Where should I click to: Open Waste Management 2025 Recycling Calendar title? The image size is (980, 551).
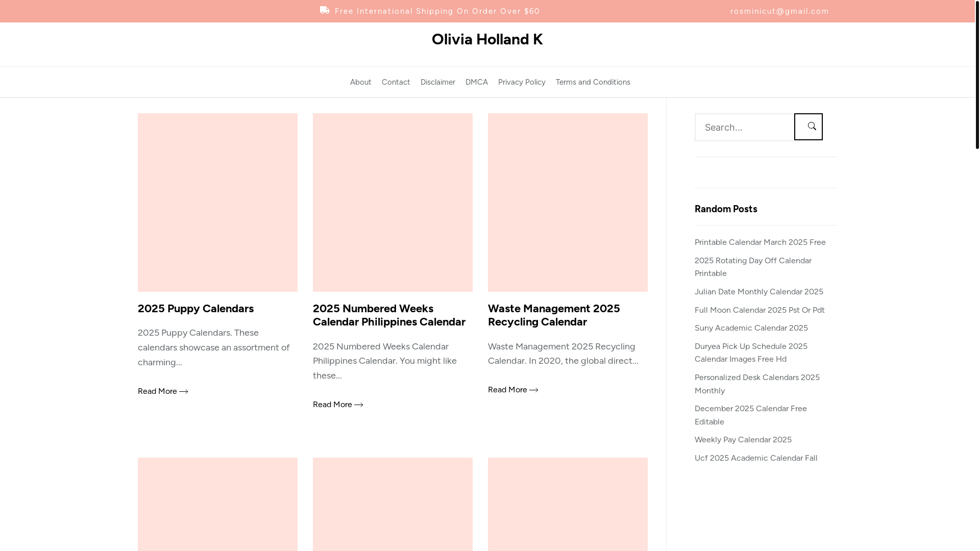(x=554, y=315)
